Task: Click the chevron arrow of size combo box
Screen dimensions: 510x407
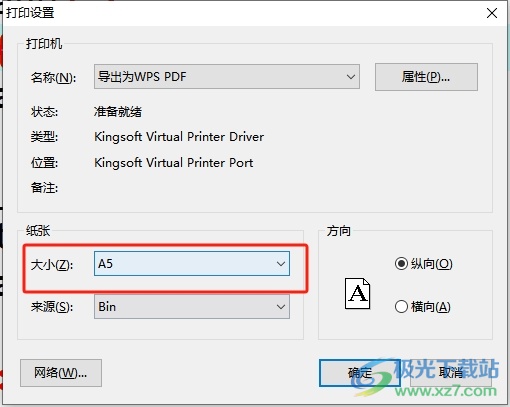Action: point(281,264)
